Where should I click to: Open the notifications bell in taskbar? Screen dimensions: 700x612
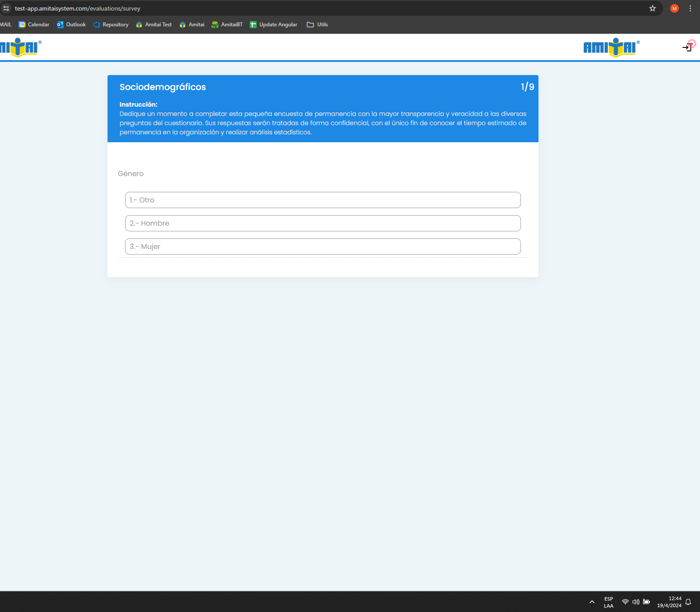point(688,602)
